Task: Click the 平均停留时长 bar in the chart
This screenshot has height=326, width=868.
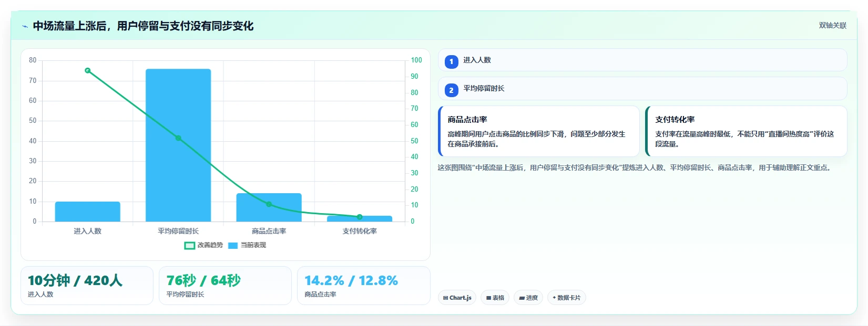Action: (x=178, y=145)
